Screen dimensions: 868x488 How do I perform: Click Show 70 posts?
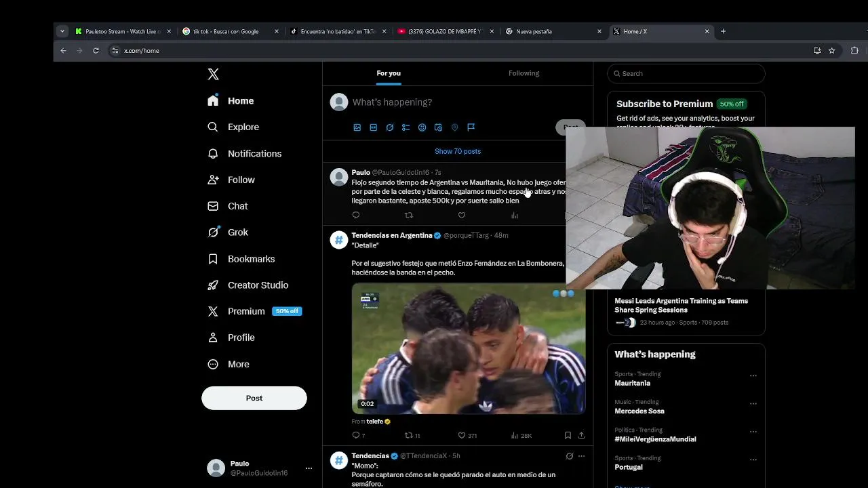458,151
